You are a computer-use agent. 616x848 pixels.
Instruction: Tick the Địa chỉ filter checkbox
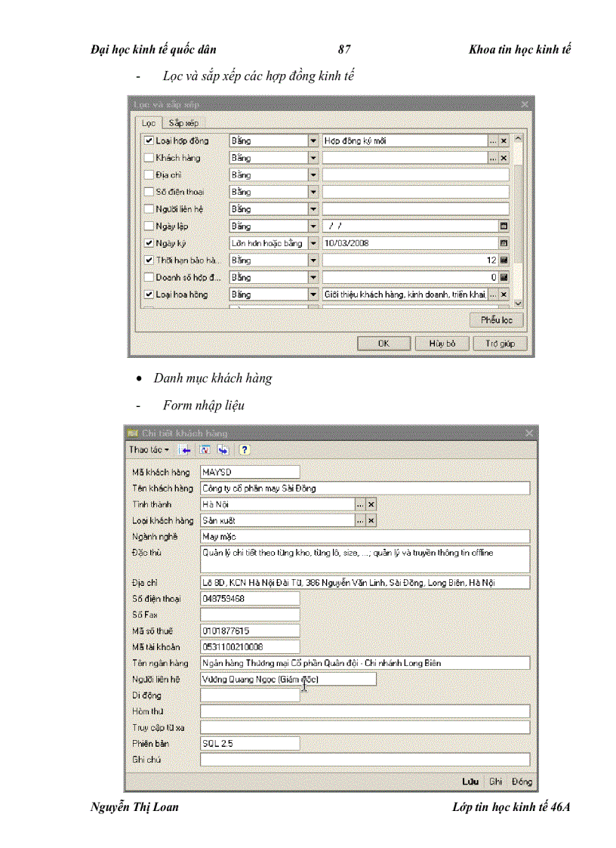[149, 174]
